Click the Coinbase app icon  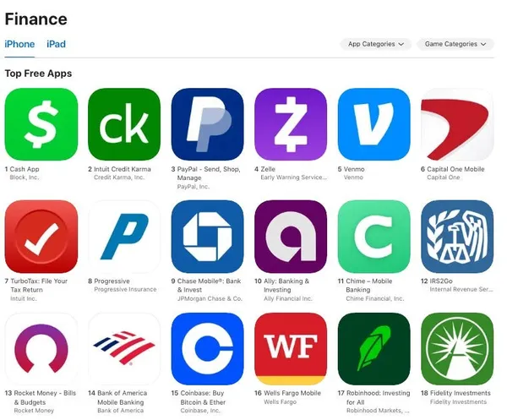(x=207, y=349)
